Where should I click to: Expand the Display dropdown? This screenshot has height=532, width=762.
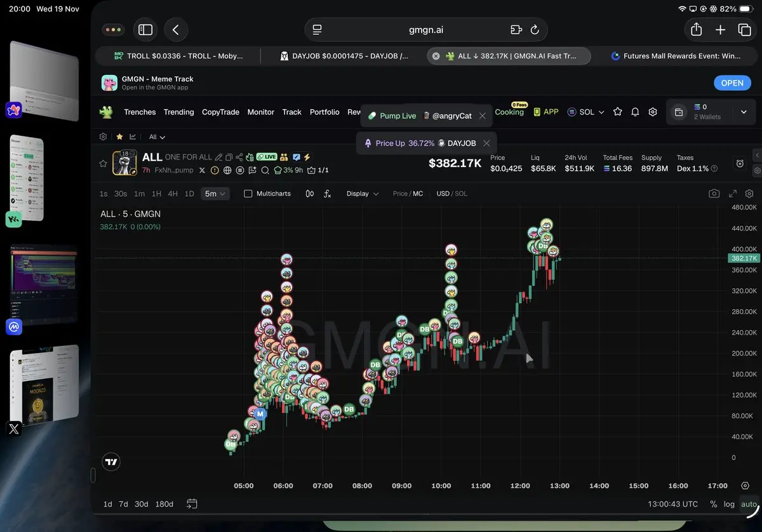[363, 194]
